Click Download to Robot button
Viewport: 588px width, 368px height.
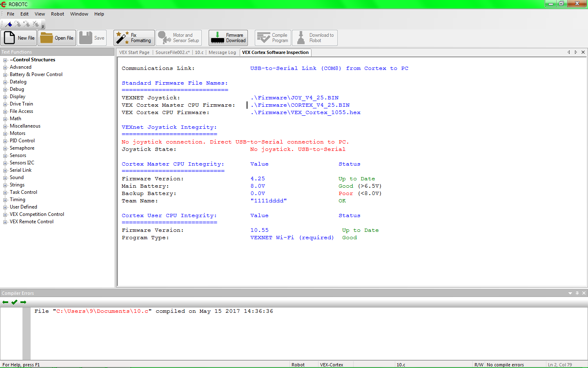[315, 38]
